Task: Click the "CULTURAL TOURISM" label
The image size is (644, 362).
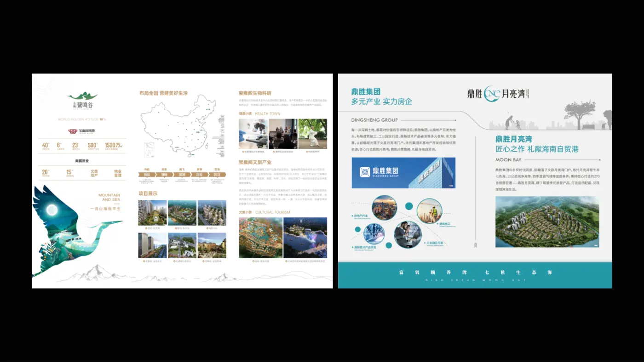Action: tap(273, 212)
